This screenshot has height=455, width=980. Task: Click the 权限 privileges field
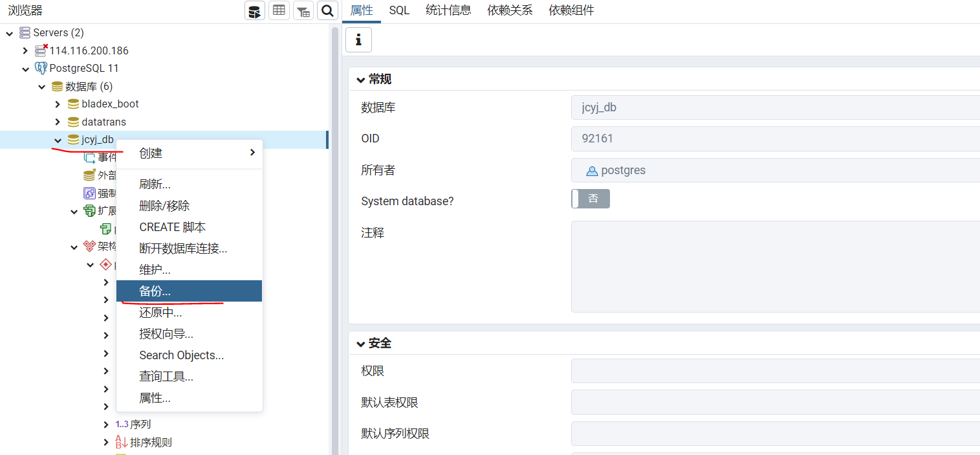(x=776, y=371)
